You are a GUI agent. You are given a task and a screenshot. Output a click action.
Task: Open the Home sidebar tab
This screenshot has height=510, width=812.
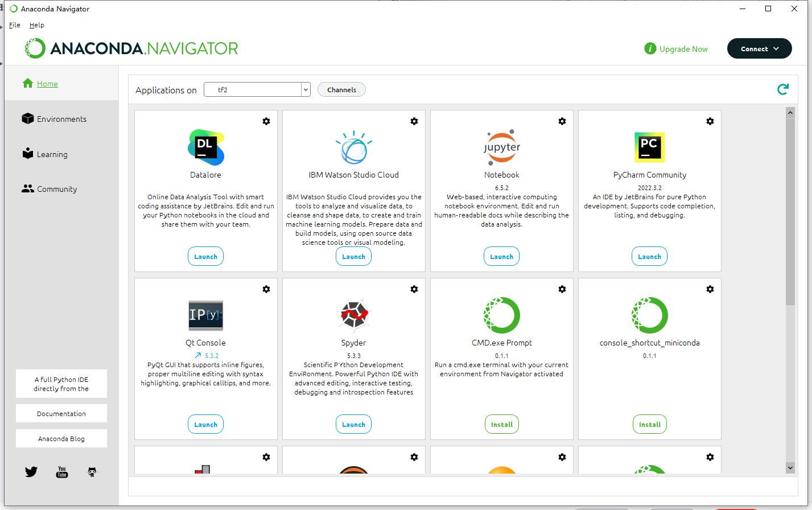(x=61, y=84)
